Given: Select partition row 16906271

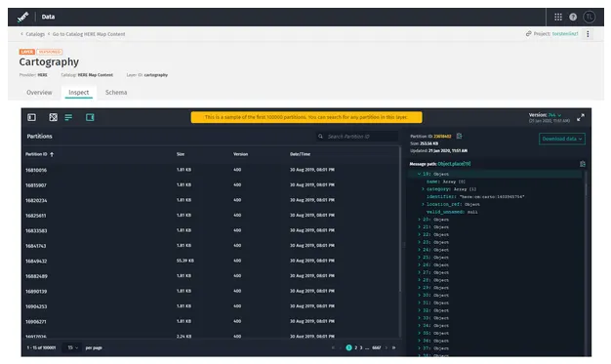Looking at the screenshot, I should pyautogui.click(x=211, y=322).
